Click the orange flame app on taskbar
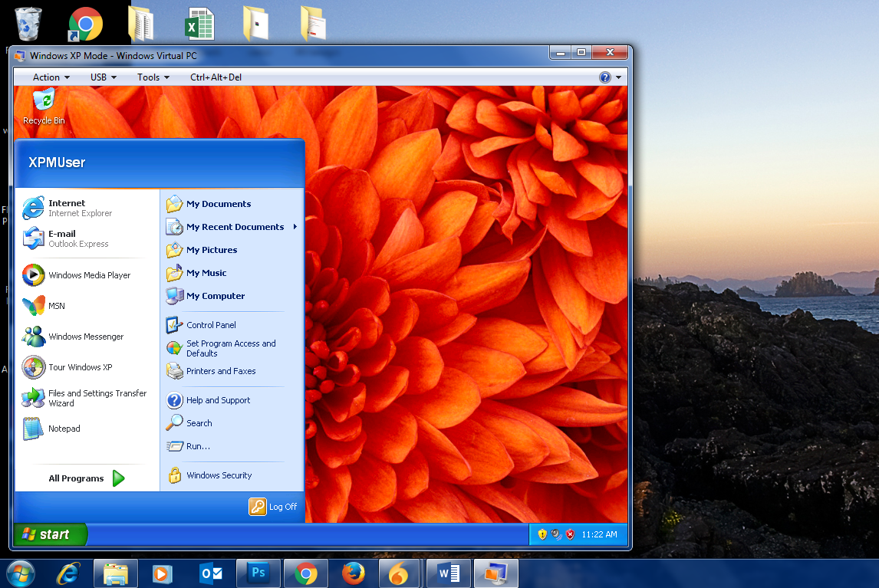The width and height of the screenshot is (879, 588). (399, 573)
